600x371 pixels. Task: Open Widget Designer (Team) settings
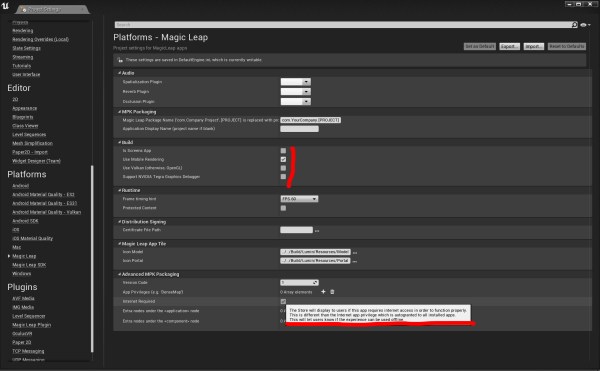tap(36, 161)
